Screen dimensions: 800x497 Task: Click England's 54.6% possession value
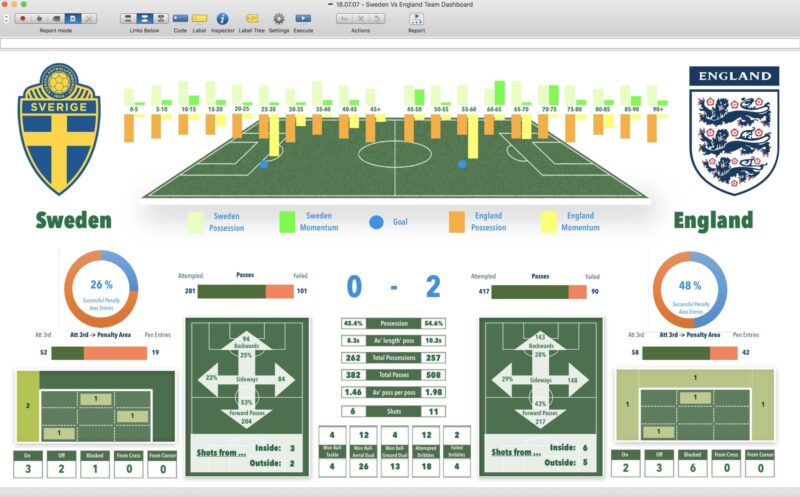pos(434,324)
